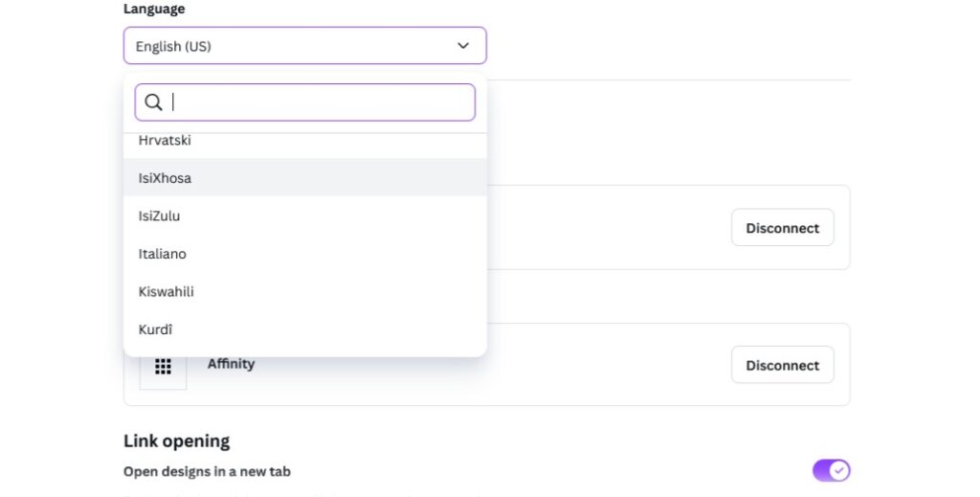Pick IsiZulu as the language
The width and height of the screenshot is (980, 497).
[x=160, y=216]
